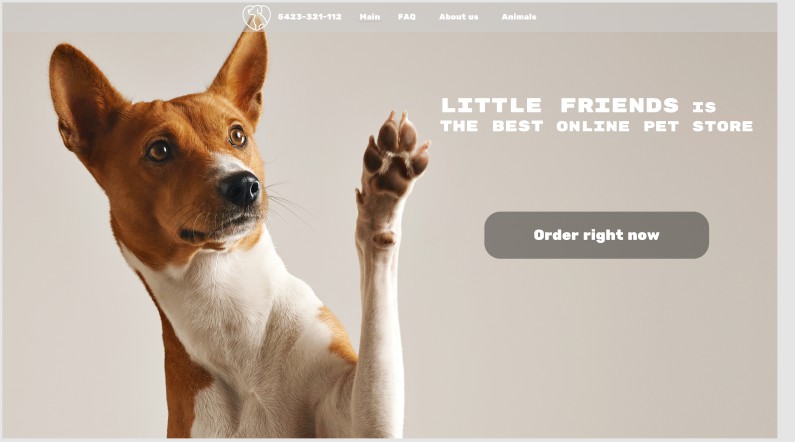795x442 pixels.
Task: Open the About us menu link
Action: pyautogui.click(x=459, y=17)
